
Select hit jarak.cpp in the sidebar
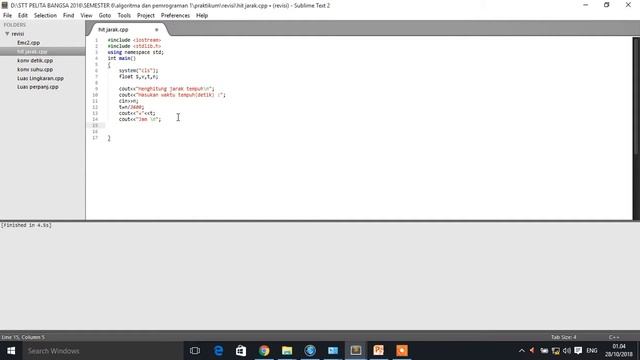coord(32,51)
